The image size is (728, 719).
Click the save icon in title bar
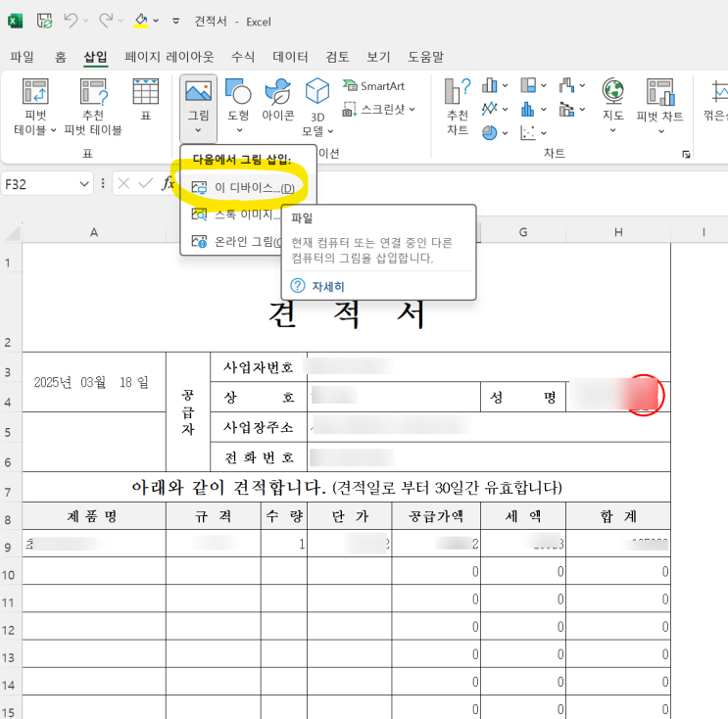[44, 21]
